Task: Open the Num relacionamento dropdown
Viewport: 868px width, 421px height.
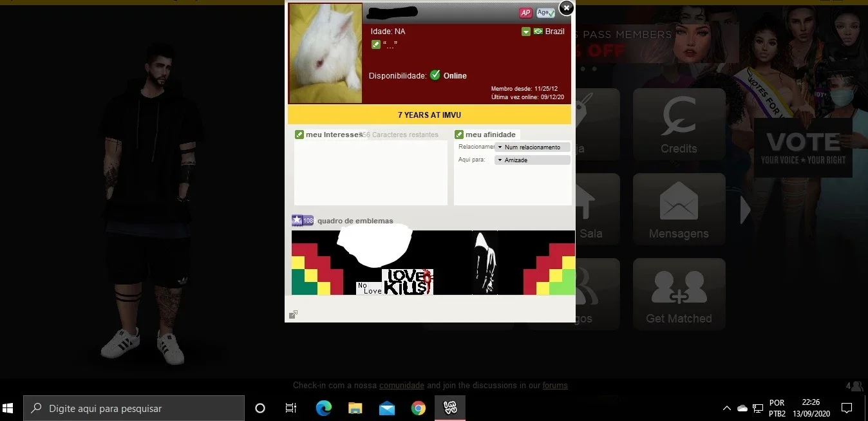Action: coord(533,147)
